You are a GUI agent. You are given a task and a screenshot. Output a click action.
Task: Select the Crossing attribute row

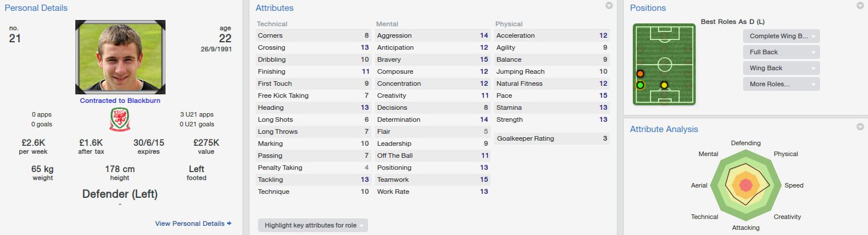pyautogui.click(x=314, y=47)
